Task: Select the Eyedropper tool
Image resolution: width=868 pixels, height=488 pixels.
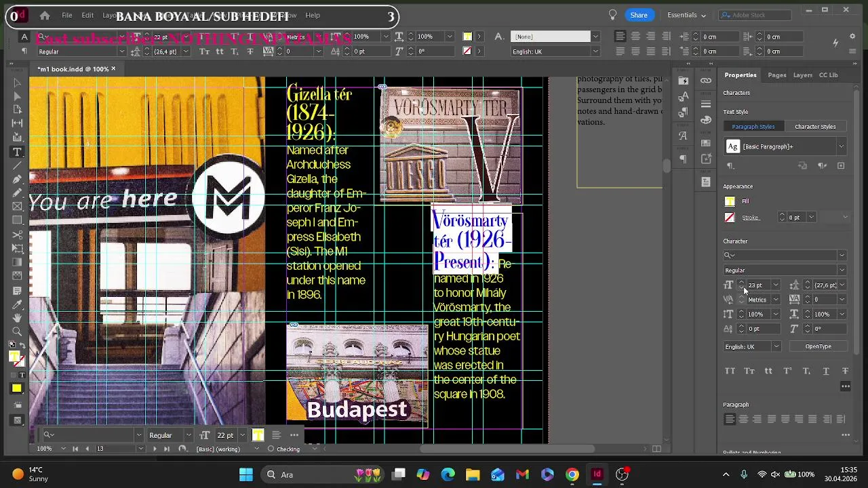Action: pos(17,304)
